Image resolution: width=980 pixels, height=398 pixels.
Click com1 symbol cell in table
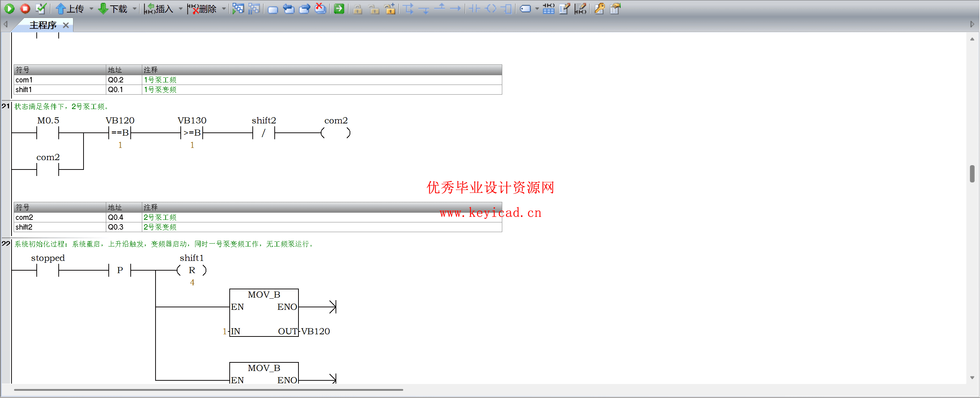[x=60, y=80]
